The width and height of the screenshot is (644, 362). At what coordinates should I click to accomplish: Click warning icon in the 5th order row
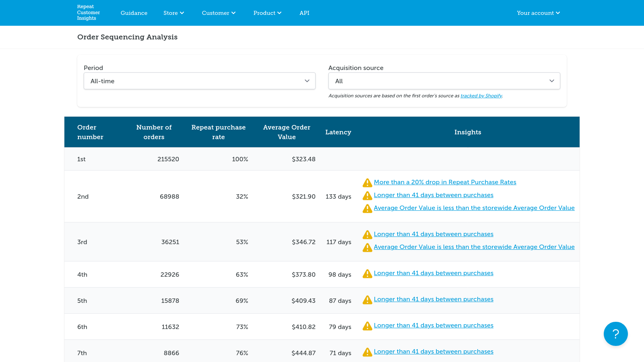367,300
